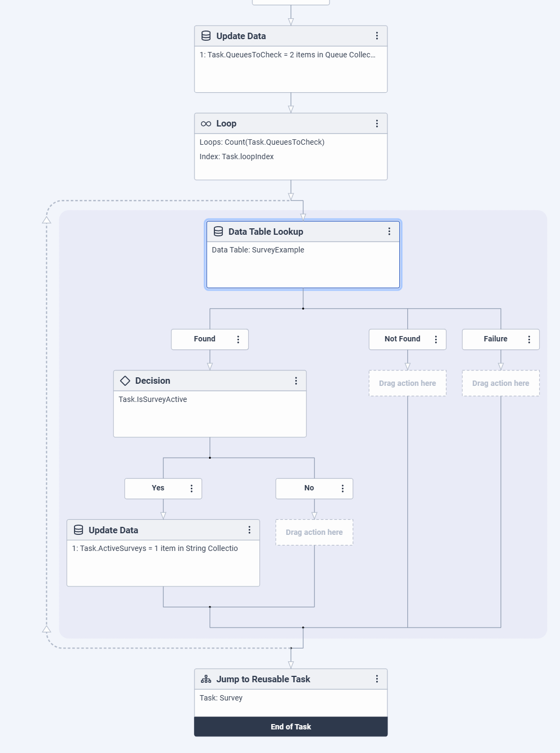
Task: Click the drop zone under Not Found
Action: click(407, 383)
